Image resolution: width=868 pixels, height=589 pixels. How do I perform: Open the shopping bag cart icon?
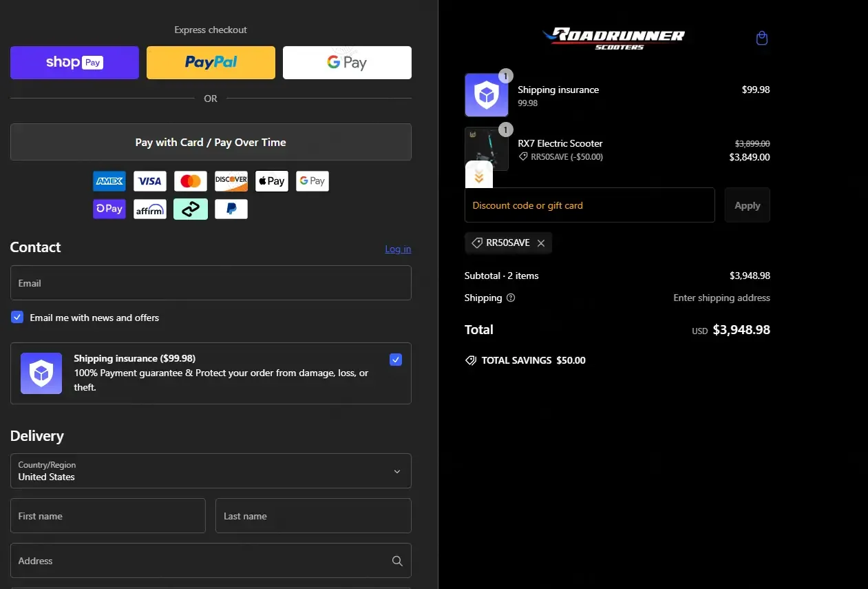click(761, 38)
